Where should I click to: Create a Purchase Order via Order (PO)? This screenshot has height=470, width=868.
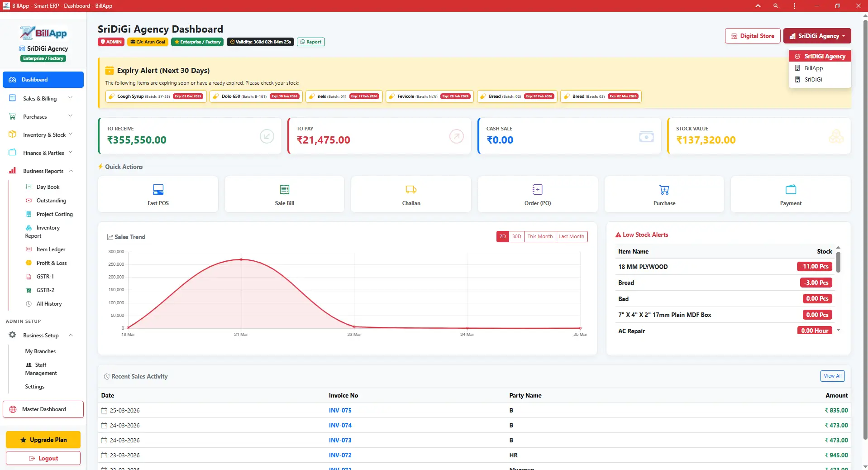click(537, 194)
